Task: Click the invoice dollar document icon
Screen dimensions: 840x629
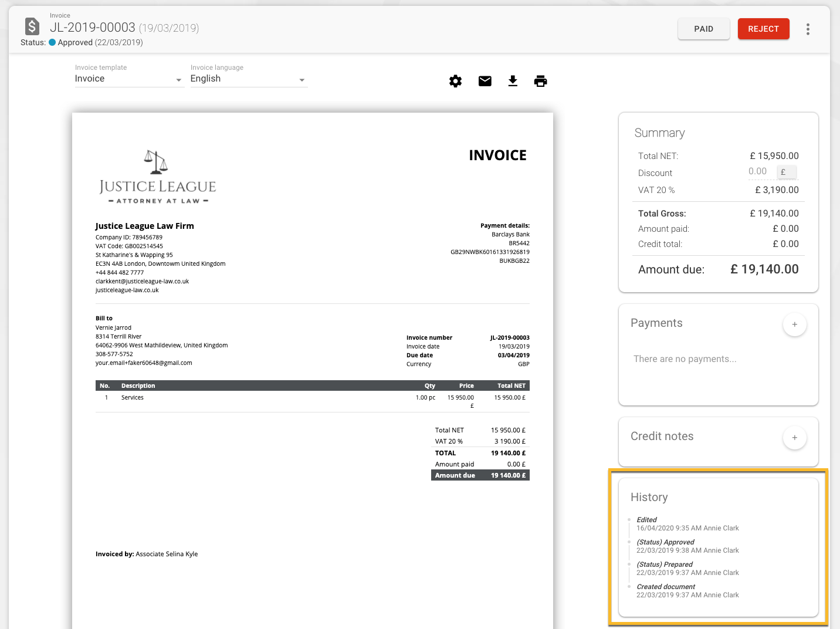Action: (32, 26)
